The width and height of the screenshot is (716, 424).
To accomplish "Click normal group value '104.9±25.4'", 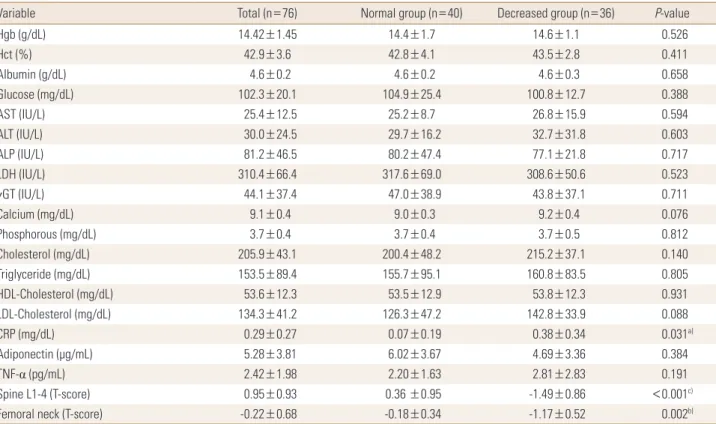I will pos(412,94).
